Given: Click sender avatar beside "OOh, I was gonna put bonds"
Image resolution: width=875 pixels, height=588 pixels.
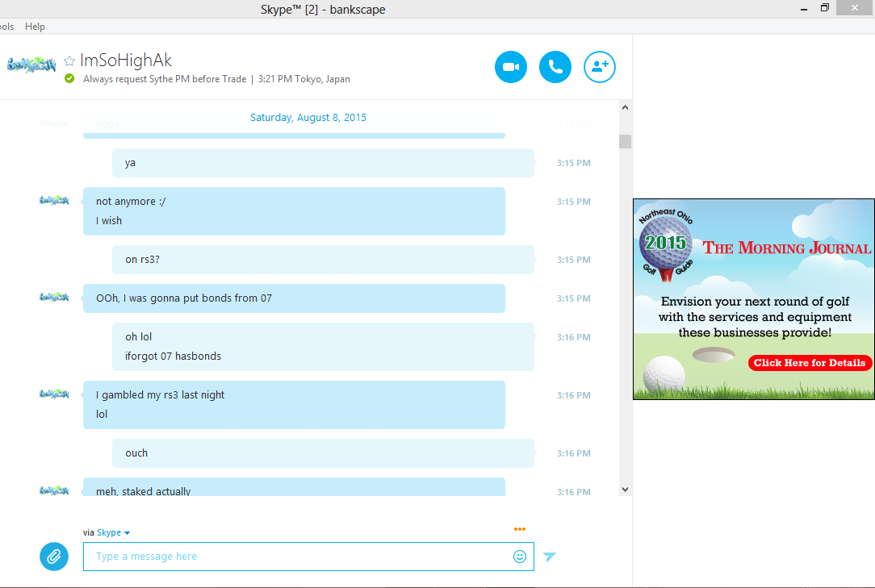Looking at the screenshot, I should (x=54, y=297).
